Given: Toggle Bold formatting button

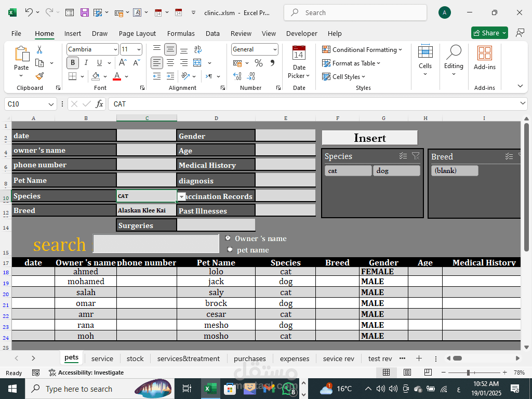Looking at the screenshot, I should pos(73,63).
